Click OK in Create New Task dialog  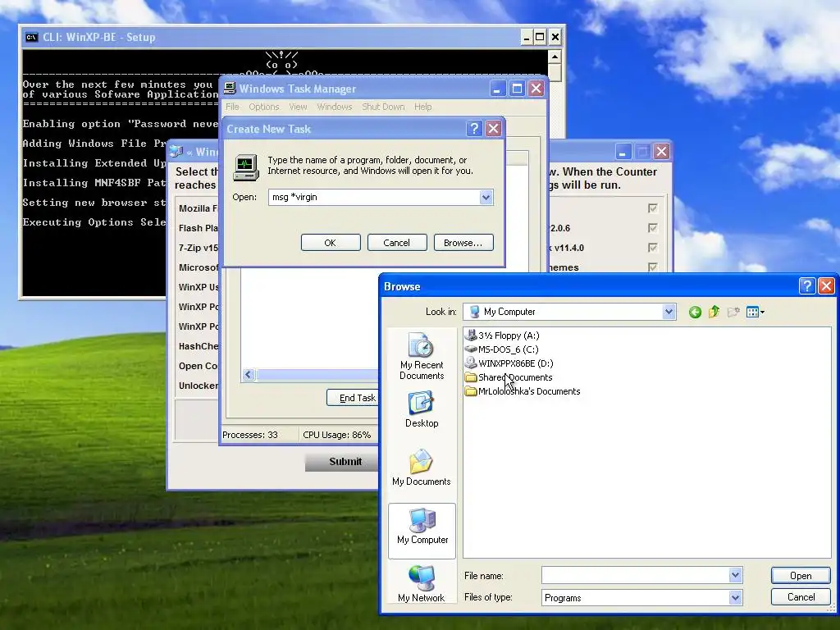[x=331, y=243]
